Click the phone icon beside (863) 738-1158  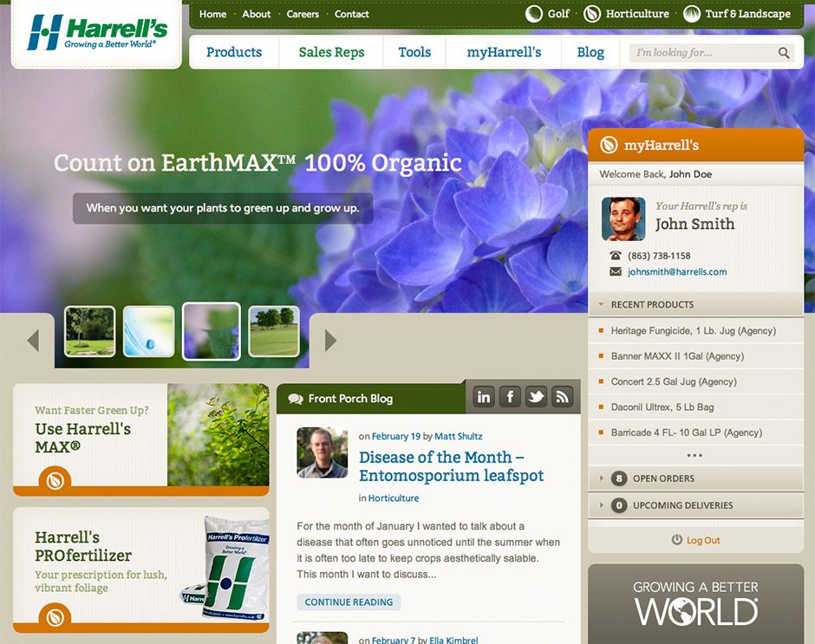(616, 255)
